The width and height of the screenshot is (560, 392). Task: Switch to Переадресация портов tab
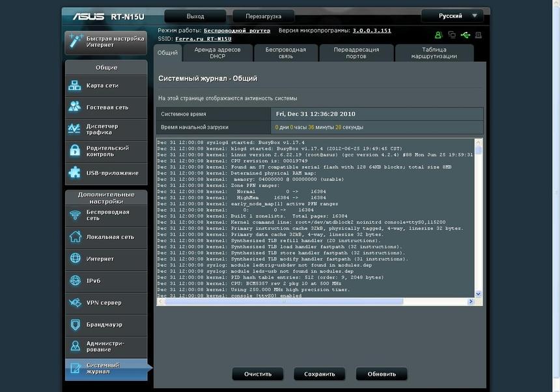[357, 53]
